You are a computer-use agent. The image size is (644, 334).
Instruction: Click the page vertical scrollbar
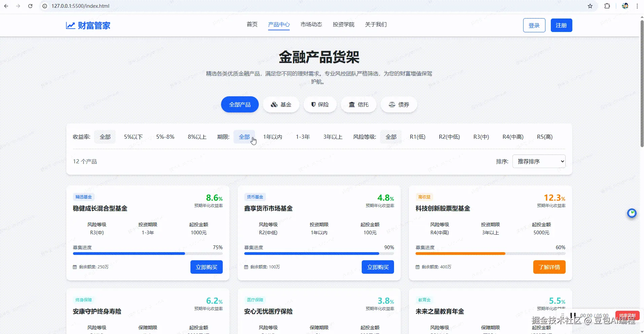click(x=642, y=84)
